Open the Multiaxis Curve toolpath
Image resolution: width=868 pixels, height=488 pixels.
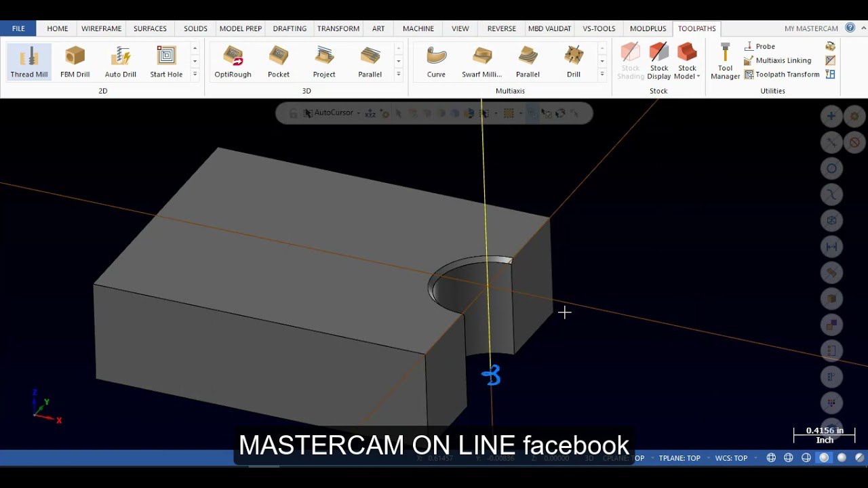coord(436,62)
